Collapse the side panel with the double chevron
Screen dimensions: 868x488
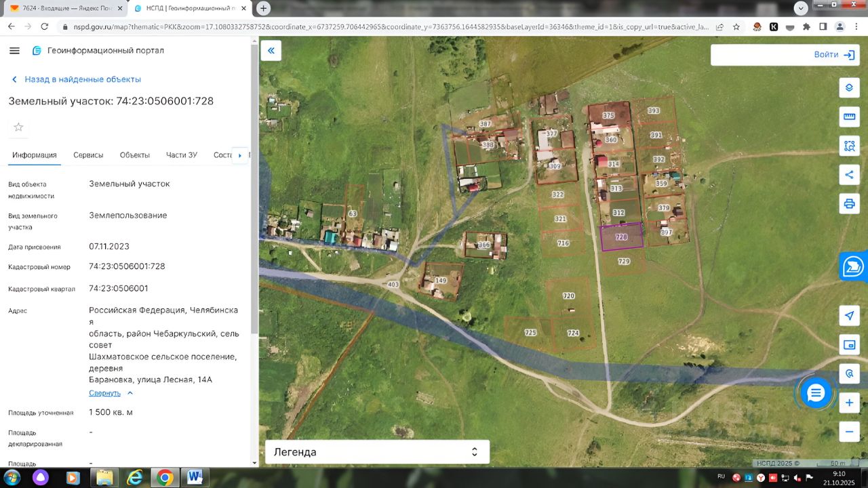pyautogui.click(x=271, y=51)
